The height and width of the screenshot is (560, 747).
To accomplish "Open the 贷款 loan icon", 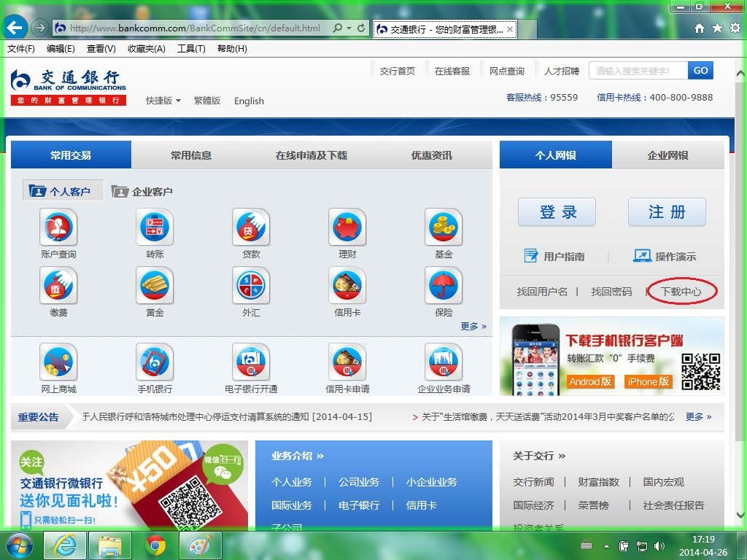I will pyautogui.click(x=251, y=227).
